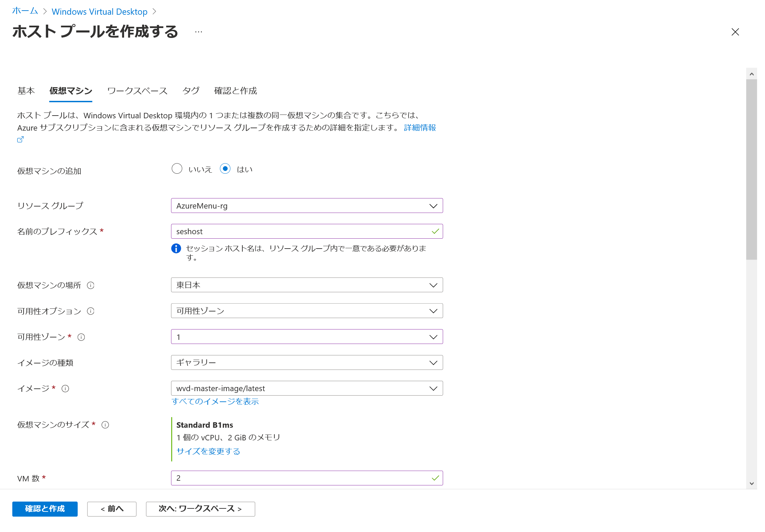Image resolution: width=765 pixels, height=532 pixels.
Task: Click the blue information icon under name prefix
Action: (176, 249)
